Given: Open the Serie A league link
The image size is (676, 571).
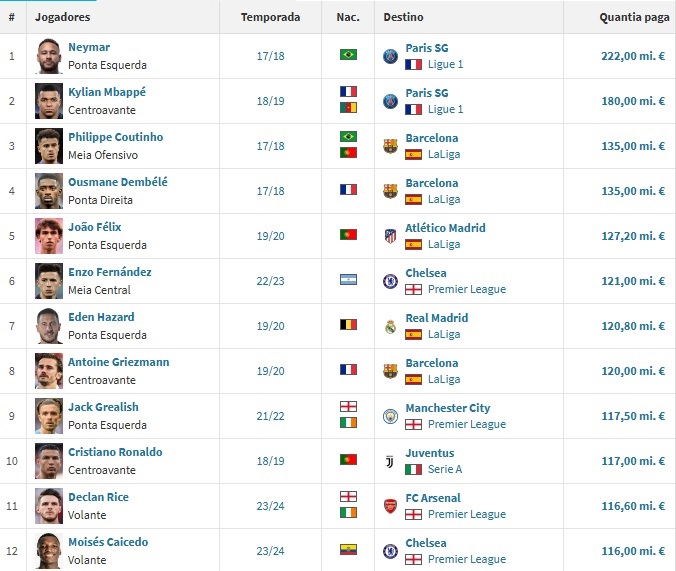Looking at the screenshot, I should pyautogui.click(x=445, y=469).
